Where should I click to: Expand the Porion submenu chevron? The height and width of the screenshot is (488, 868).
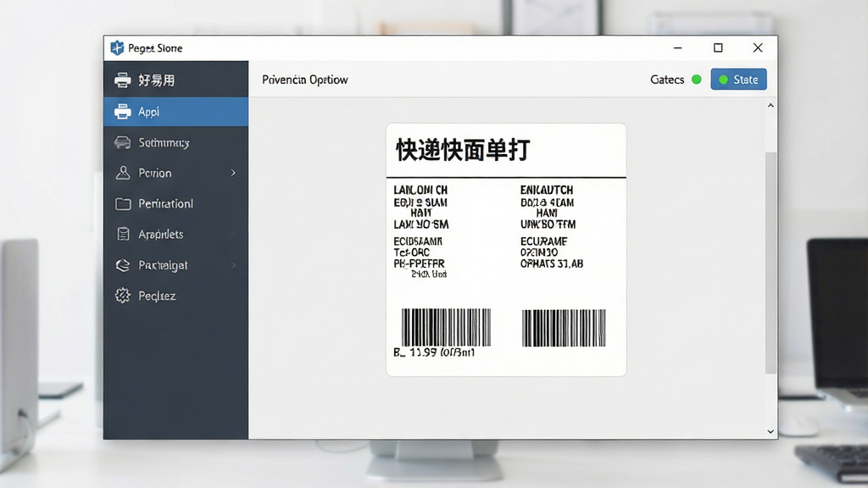point(233,173)
